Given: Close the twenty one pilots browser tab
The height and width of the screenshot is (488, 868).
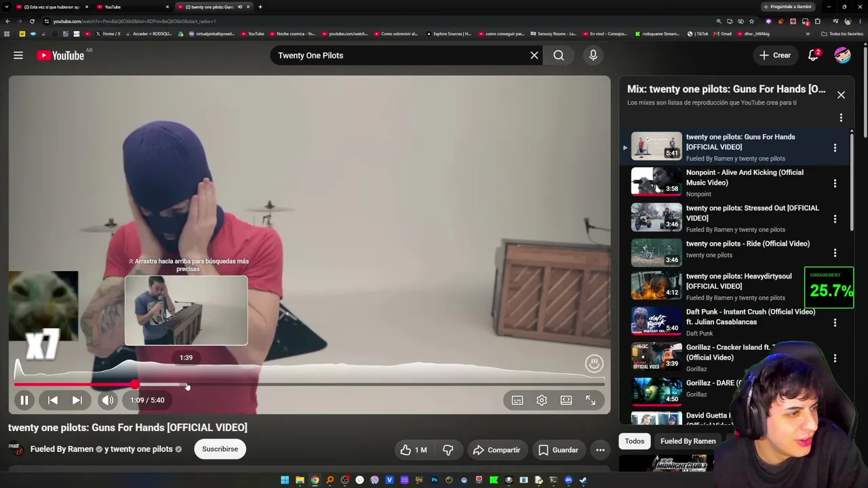Looking at the screenshot, I should [x=248, y=7].
